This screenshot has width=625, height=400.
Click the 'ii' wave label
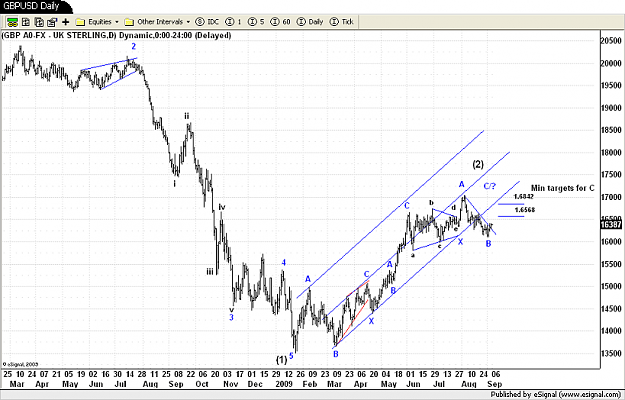187,116
